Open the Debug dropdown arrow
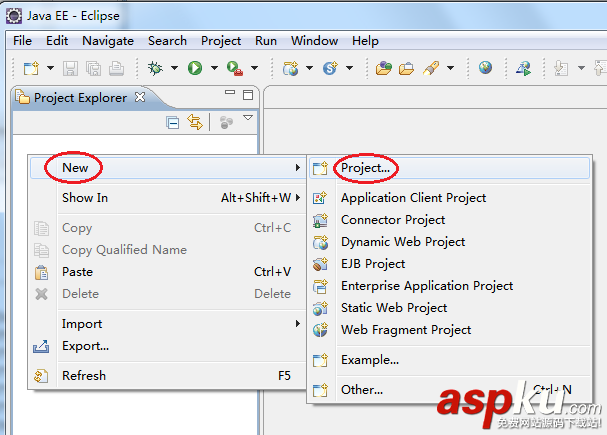The height and width of the screenshot is (435, 607). (x=175, y=68)
